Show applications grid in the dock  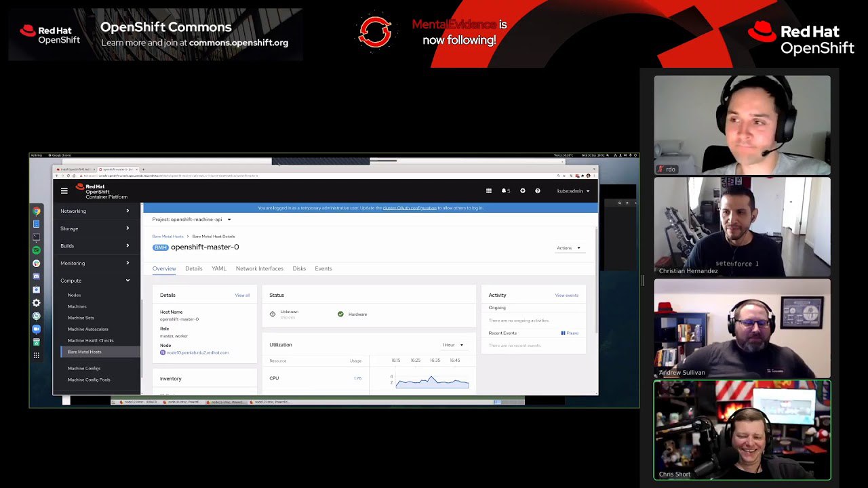tap(37, 355)
